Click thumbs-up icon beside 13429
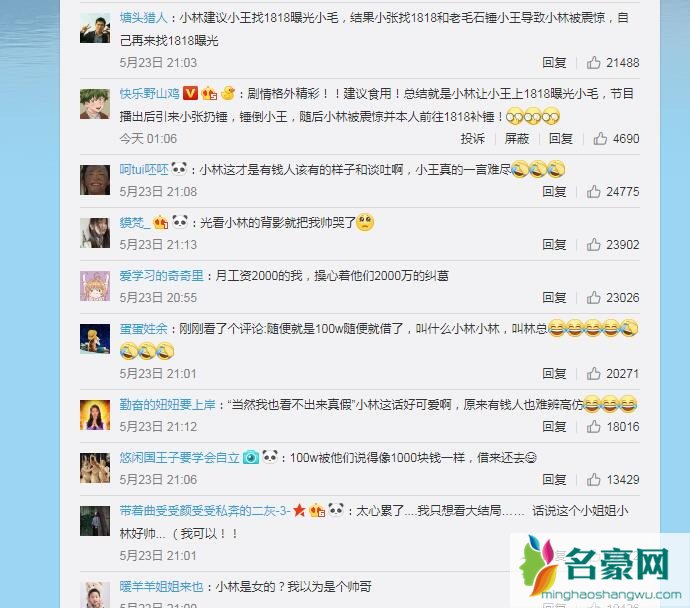This screenshot has width=690, height=608. coord(593,480)
